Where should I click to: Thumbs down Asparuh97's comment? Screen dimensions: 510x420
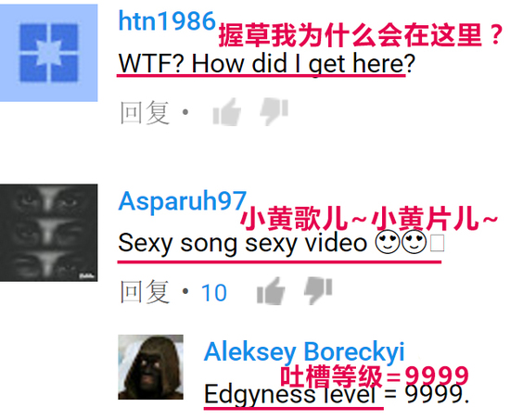[318, 291]
